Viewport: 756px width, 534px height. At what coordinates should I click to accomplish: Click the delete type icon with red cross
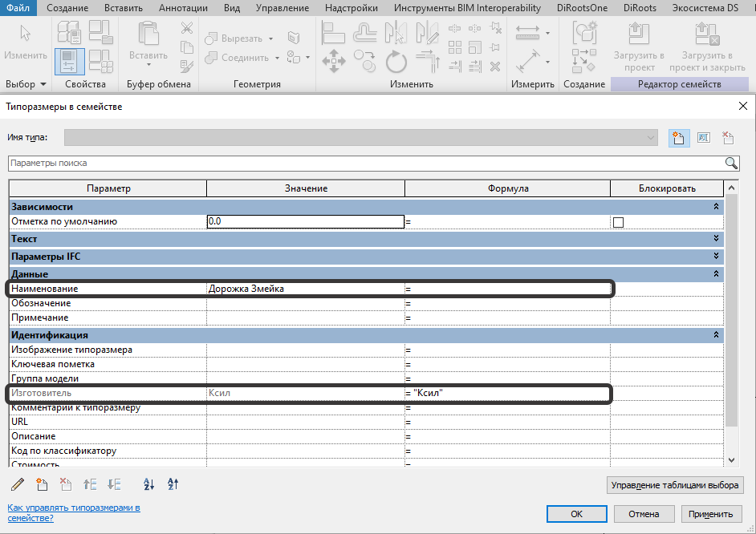coord(728,138)
